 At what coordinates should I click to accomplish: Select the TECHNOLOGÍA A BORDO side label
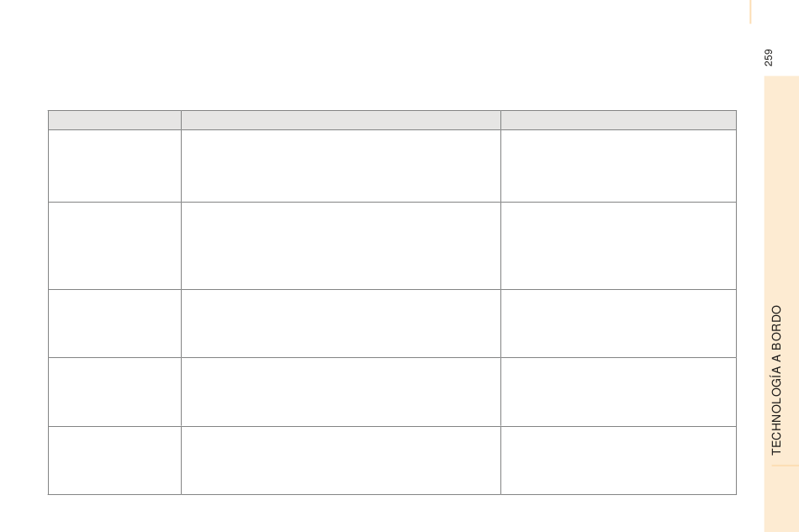click(776, 380)
